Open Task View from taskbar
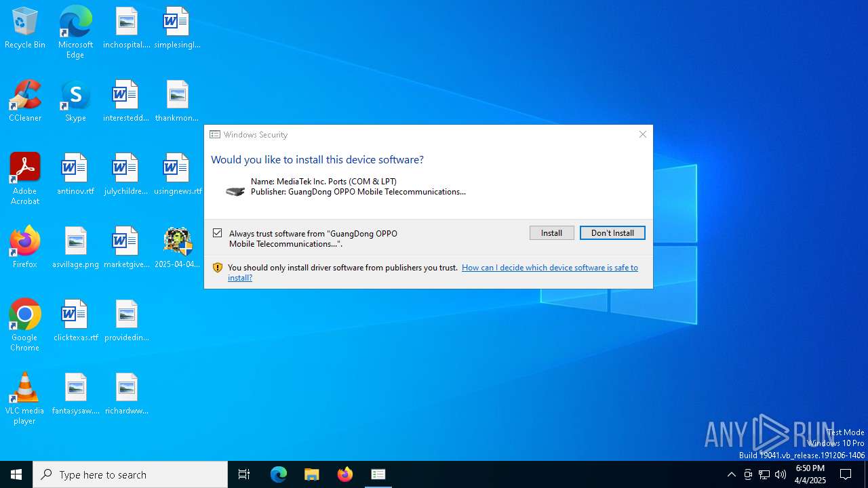The width and height of the screenshot is (868, 488). [x=244, y=474]
